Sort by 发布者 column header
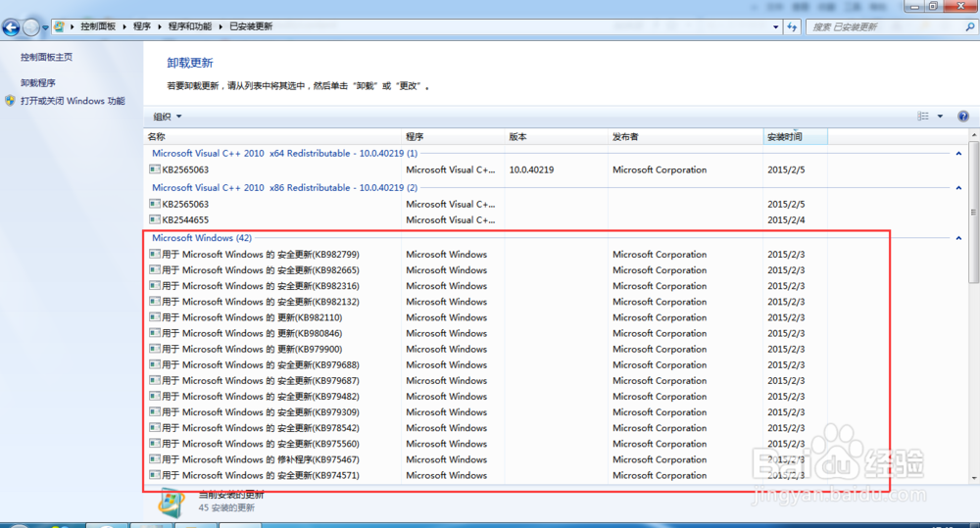The image size is (980, 528). tap(685, 137)
